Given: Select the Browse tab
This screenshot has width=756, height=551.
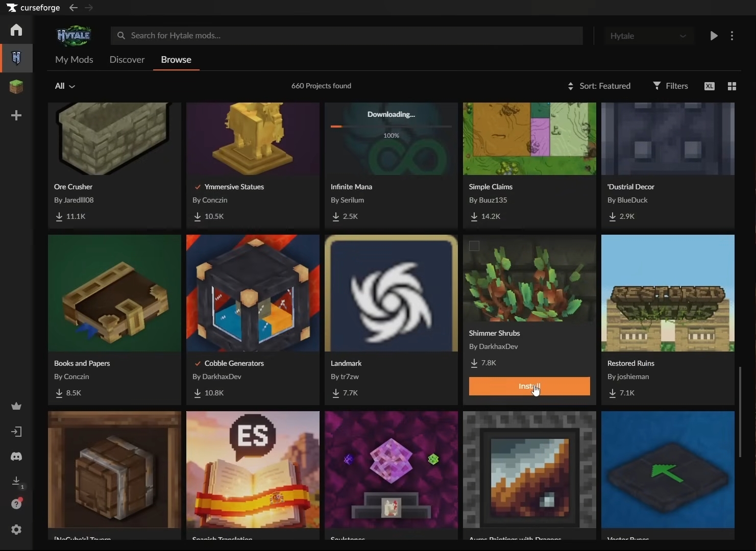Looking at the screenshot, I should click(x=176, y=60).
